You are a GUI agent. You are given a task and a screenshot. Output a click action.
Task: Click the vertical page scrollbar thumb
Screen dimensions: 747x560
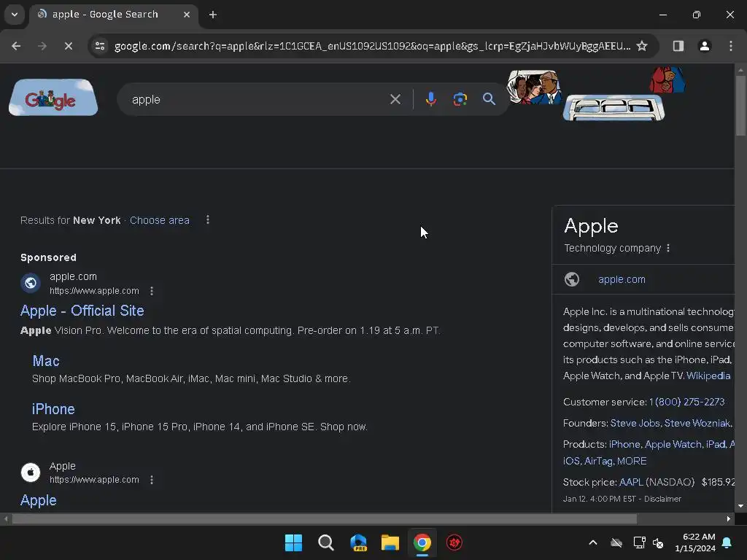coord(740,106)
